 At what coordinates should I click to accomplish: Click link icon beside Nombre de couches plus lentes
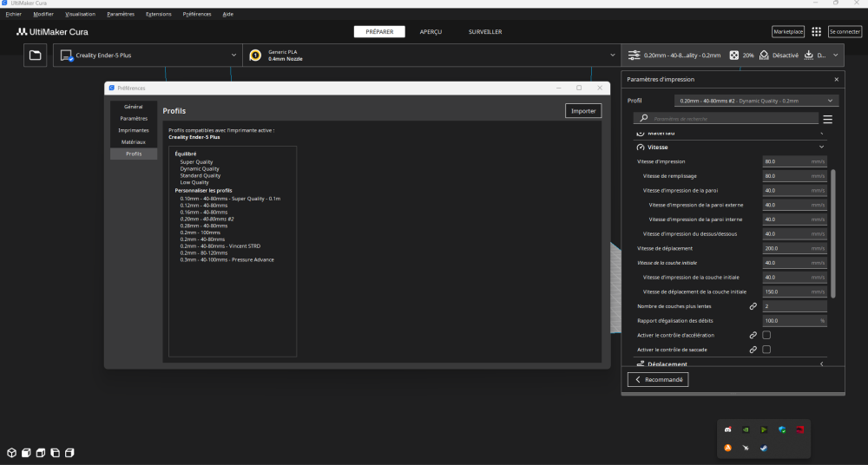pos(753,306)
